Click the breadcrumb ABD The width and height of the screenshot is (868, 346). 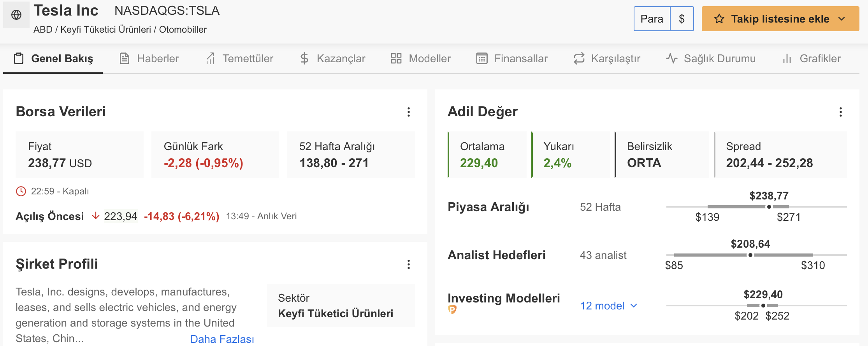click(x=43, y=30)
